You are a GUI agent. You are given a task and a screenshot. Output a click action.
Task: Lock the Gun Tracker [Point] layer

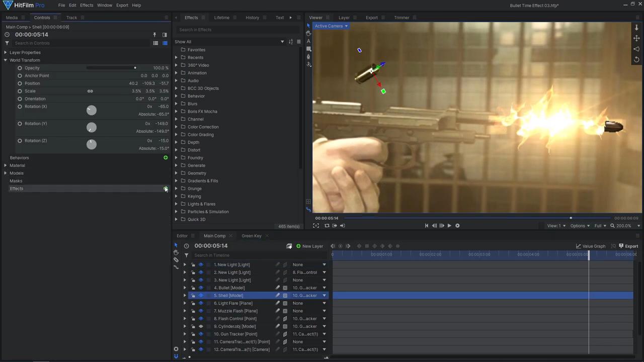pyautogui.click(x=193, y=334)
